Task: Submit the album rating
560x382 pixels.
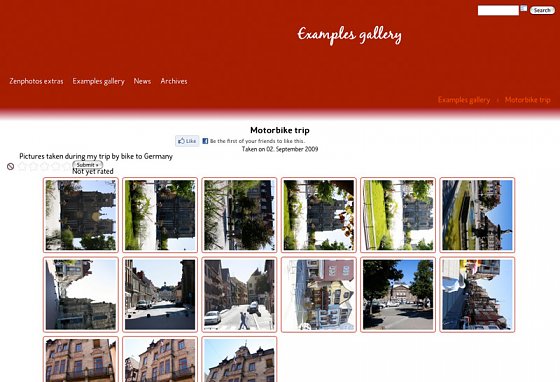Action: tap(88, 165)
